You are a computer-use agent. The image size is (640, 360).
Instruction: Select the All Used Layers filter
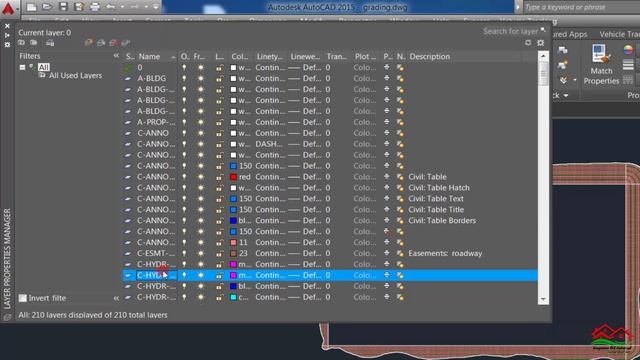76,76
